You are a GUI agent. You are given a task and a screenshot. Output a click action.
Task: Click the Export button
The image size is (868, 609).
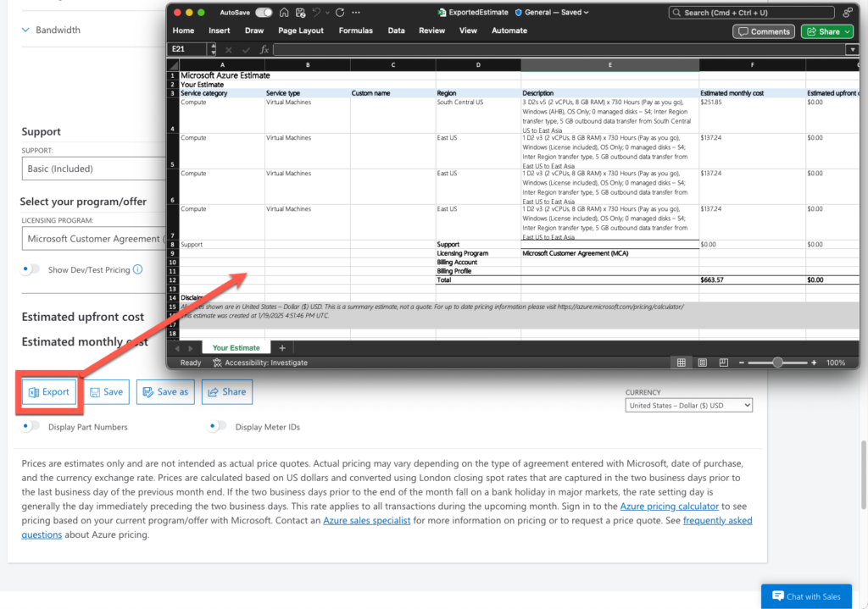coord(49,392)
